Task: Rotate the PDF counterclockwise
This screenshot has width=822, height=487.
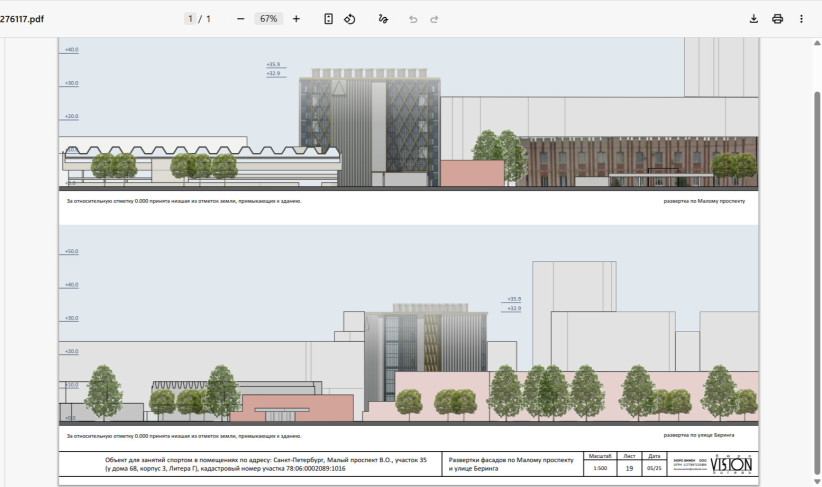Action: click(350, 19)
